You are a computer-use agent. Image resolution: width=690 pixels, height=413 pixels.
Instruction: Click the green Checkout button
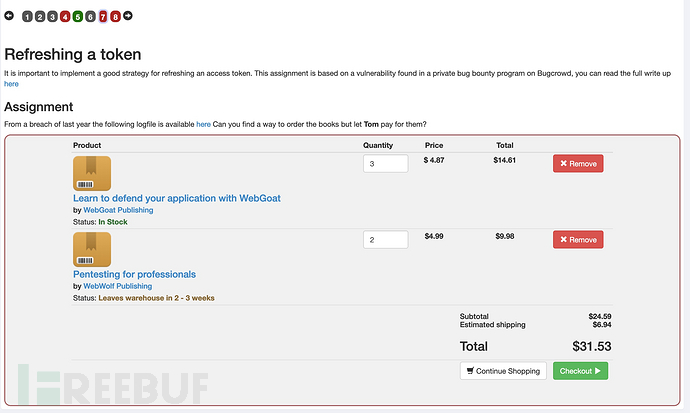[x=580, y=371]
